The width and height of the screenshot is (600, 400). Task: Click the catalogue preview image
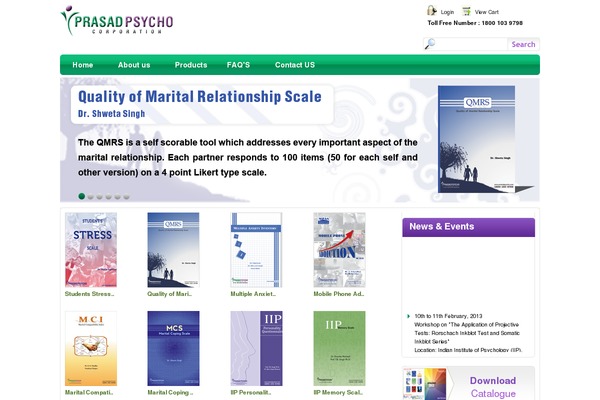coord(425,384)
